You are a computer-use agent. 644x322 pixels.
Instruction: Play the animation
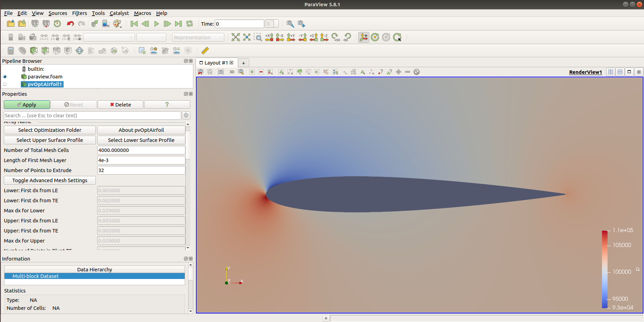157,24
